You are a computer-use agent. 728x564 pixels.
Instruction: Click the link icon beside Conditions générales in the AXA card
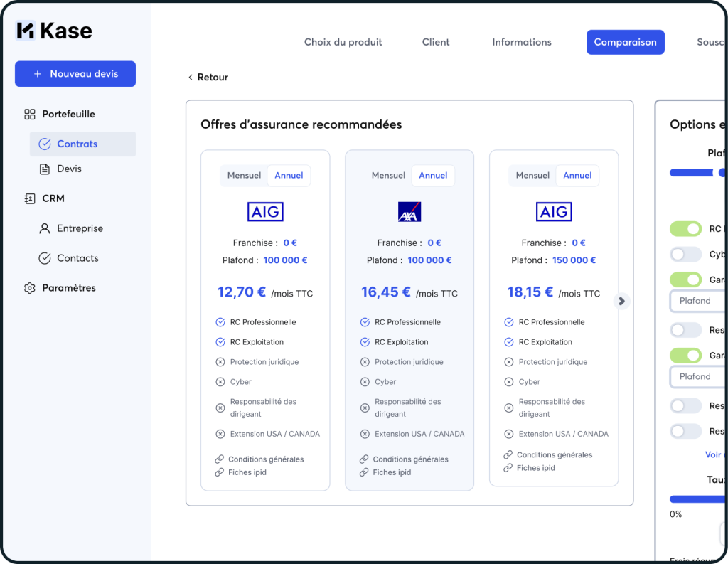[x=364, y=459]
